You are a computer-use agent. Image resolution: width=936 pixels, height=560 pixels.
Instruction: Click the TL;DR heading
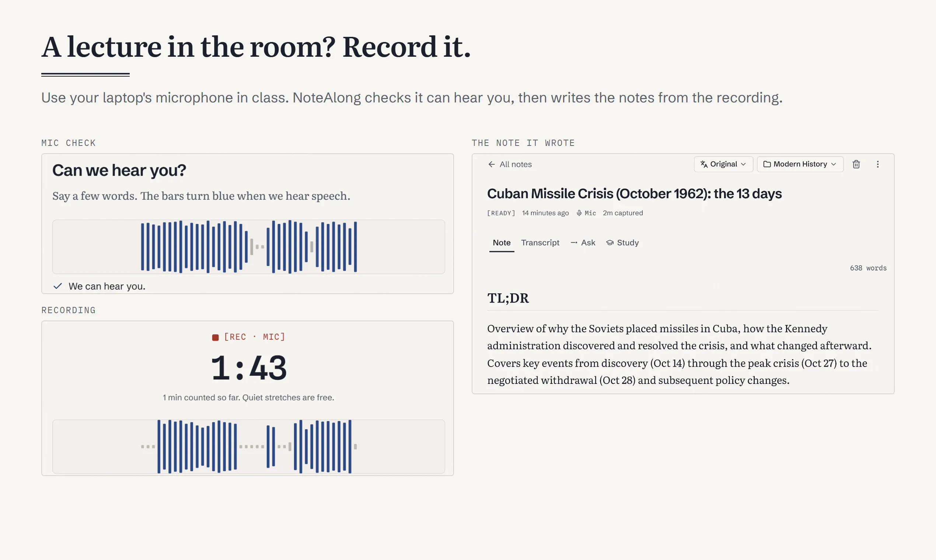click(x=508, y=298)
